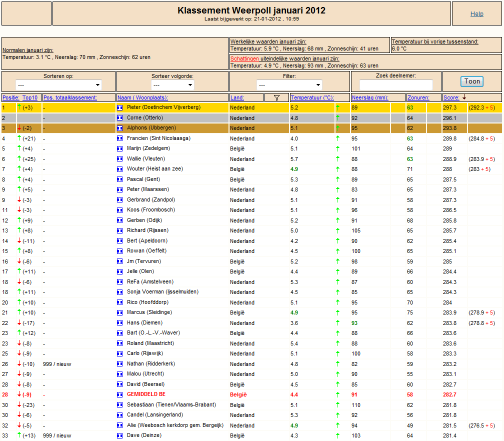Click the sort arrow next to Score
Viewport: 504px width, 441px height.
click(x=464, y=97)
